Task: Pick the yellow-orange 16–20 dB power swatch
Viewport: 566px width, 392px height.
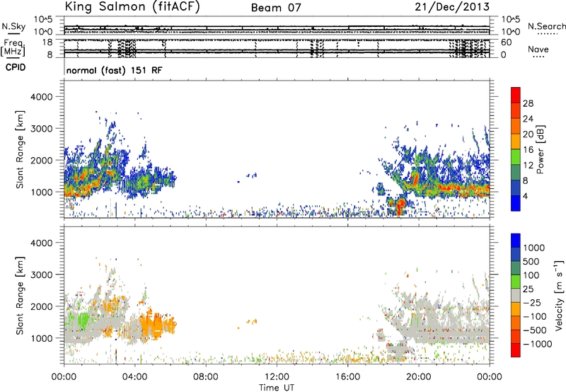Action: [x=516, y=142]
